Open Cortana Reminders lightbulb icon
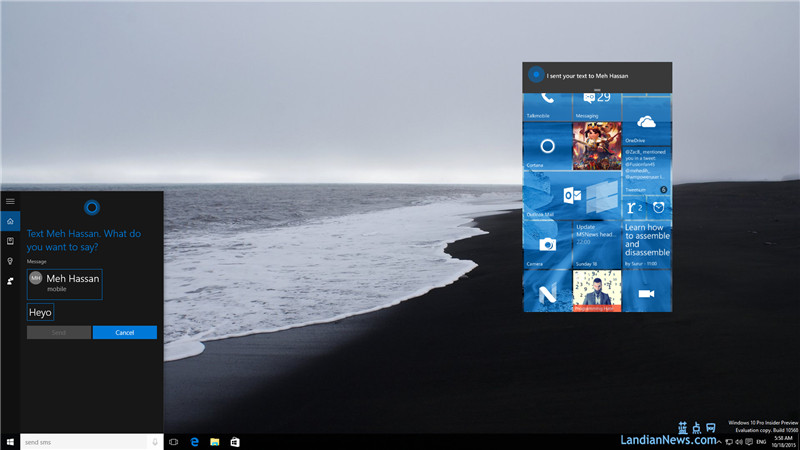 (x=10, y=261)
